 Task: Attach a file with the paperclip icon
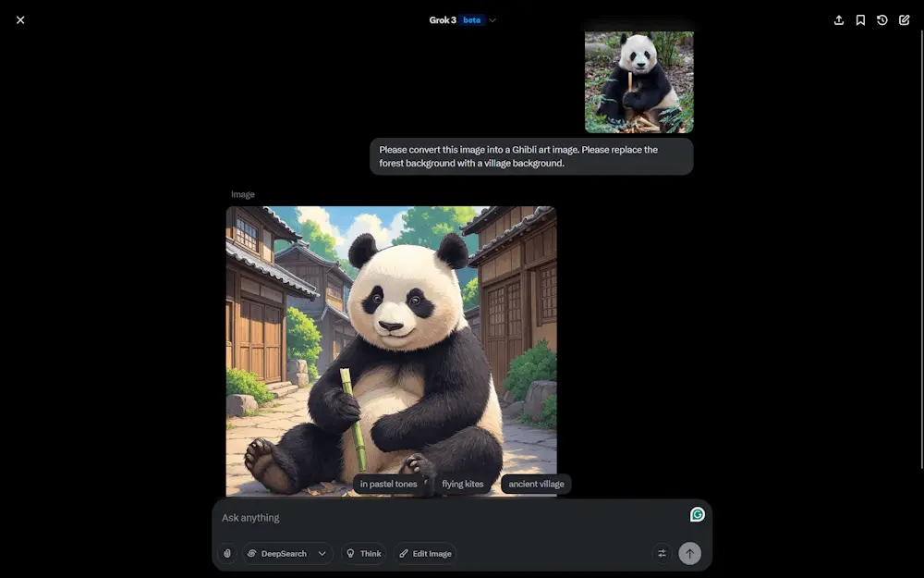[227, 553]
